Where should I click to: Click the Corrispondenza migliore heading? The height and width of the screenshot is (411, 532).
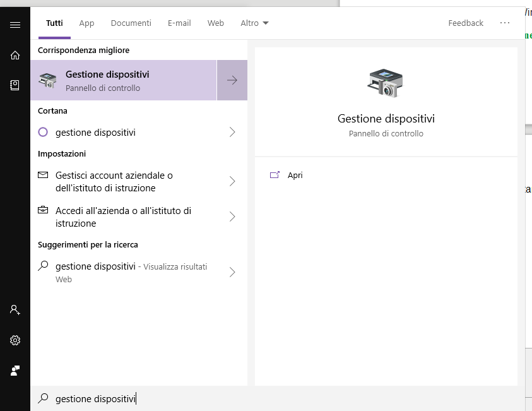[x=83, y=51]
